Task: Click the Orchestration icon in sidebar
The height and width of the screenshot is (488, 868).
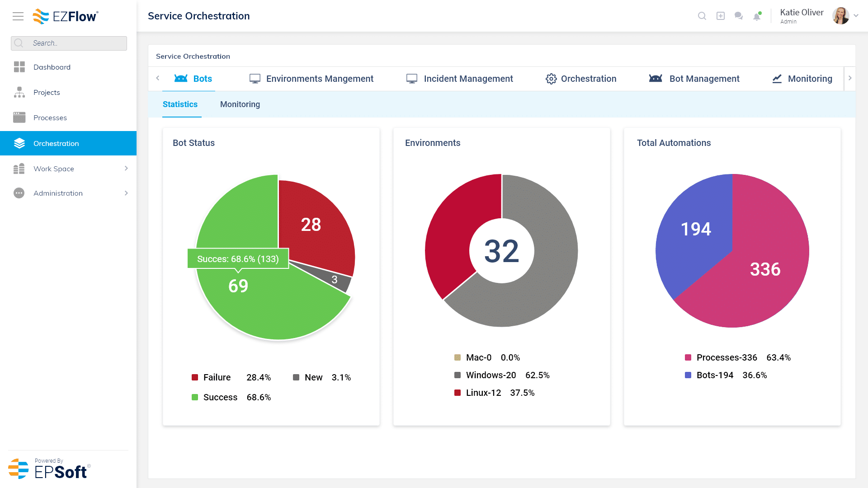Action: pyautogui.click(x=19, y=143)
